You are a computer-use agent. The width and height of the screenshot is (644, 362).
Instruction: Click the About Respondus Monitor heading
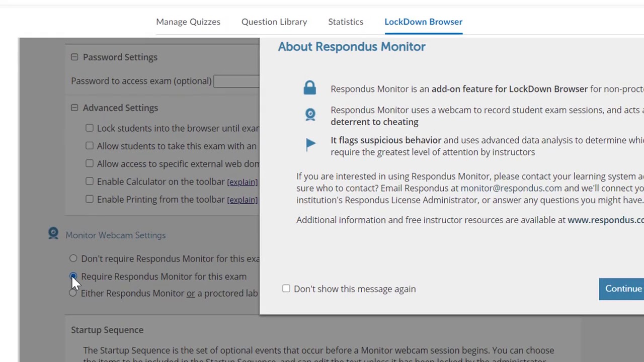352,47
